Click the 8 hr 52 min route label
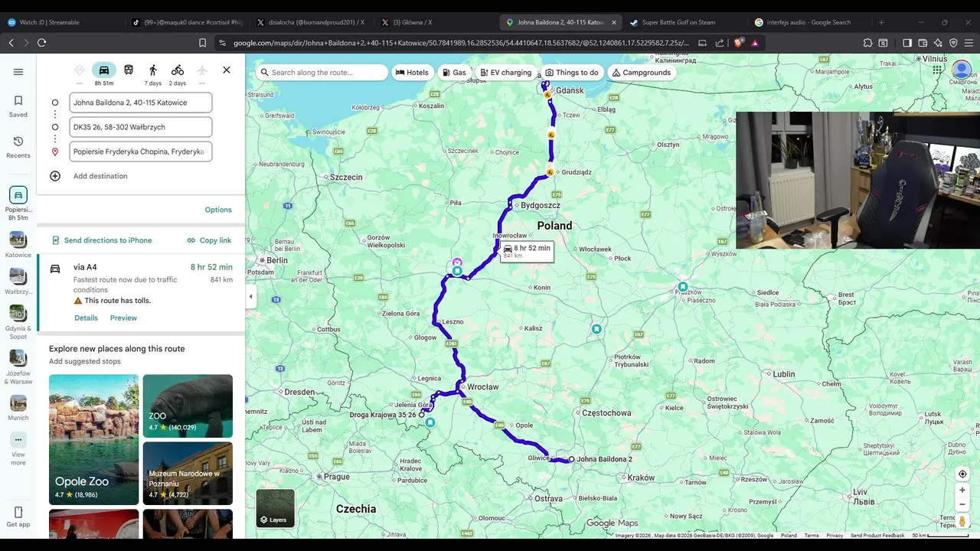The height and width of the screenshot is (551, 980). (x=527, y=251)
